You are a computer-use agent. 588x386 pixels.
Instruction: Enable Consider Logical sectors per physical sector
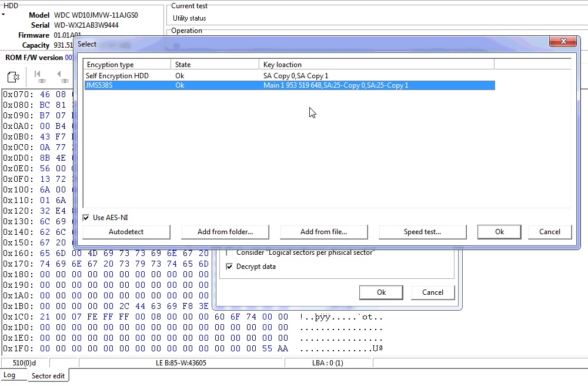click(x=229, y=253)
